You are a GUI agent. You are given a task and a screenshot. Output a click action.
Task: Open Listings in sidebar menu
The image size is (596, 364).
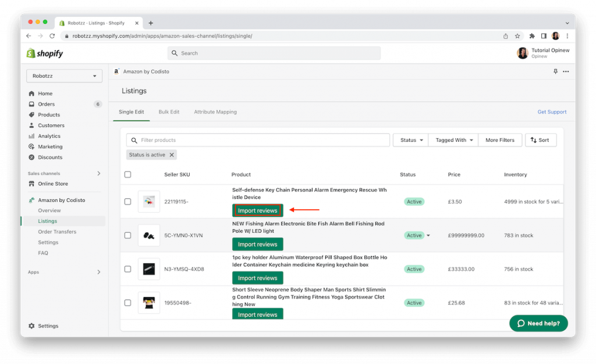point(48,222)
